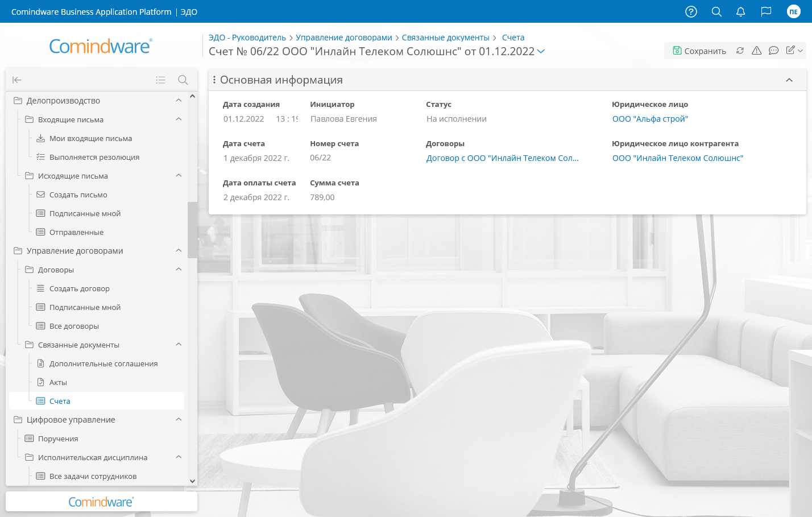This screenshot has height=517, width=812.
Task: Go to Управление договорами breadcrumb
Action: (344, 38)
